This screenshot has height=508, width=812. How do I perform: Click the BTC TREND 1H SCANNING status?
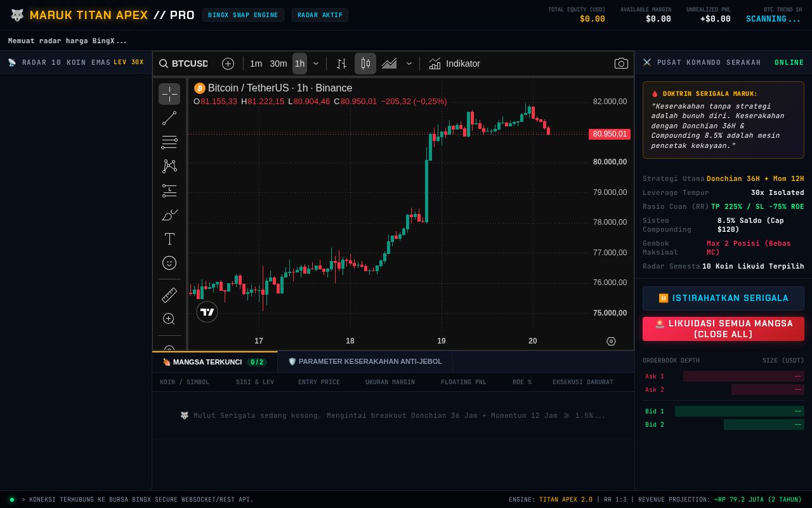(773, 19)
